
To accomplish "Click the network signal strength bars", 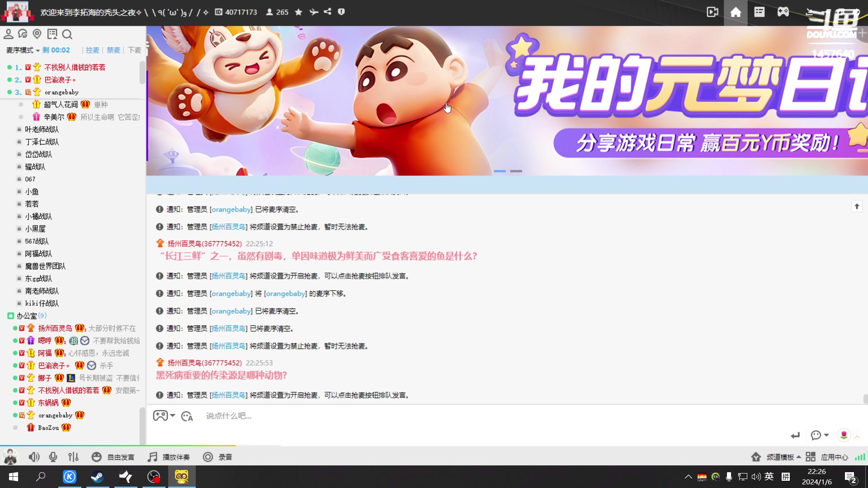I will tap(859, 457).
